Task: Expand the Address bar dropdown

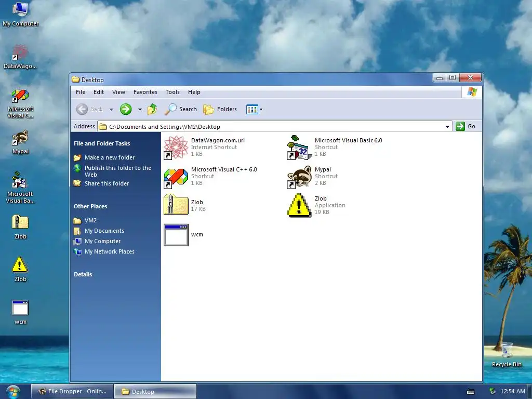Action: point(447,127)
